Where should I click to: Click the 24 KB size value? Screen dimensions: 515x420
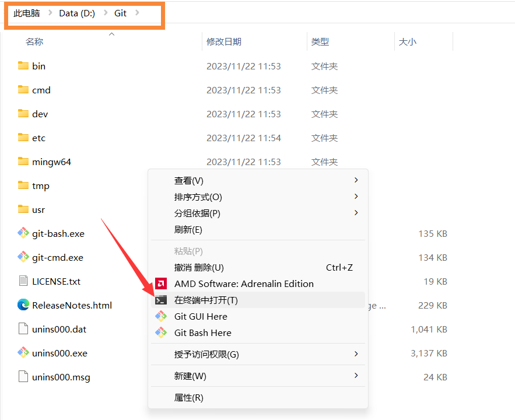pos(435,377)
